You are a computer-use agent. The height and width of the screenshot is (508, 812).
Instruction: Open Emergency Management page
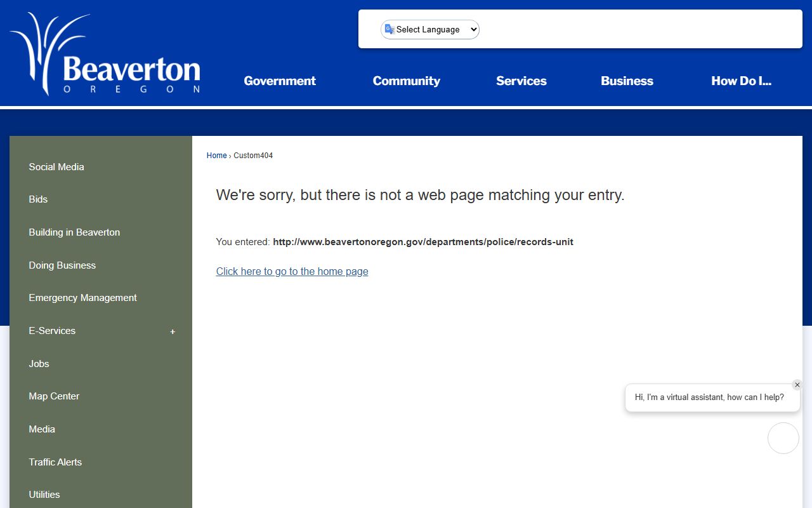coord(82,298)
